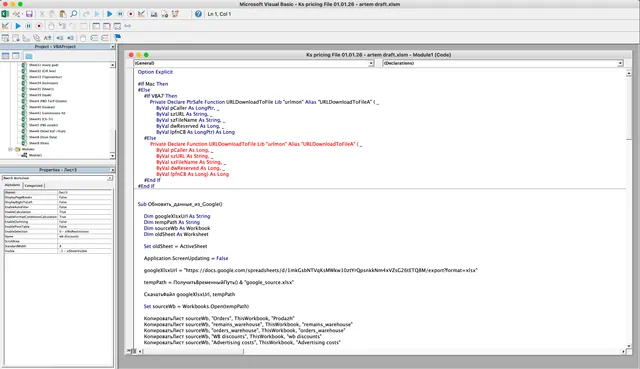The width and height of the screenshot is (640, 369).
Task: Open the Immediate Window icon
Action: point(107,26)
